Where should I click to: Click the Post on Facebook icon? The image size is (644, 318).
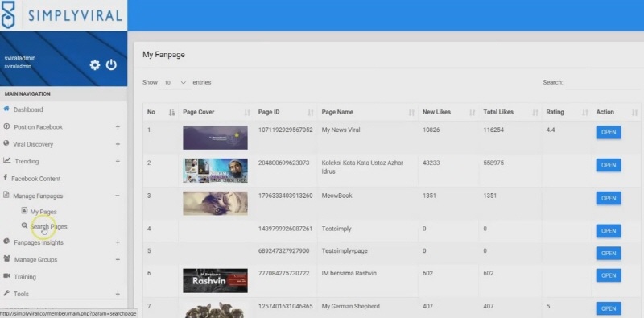point(6,126)
